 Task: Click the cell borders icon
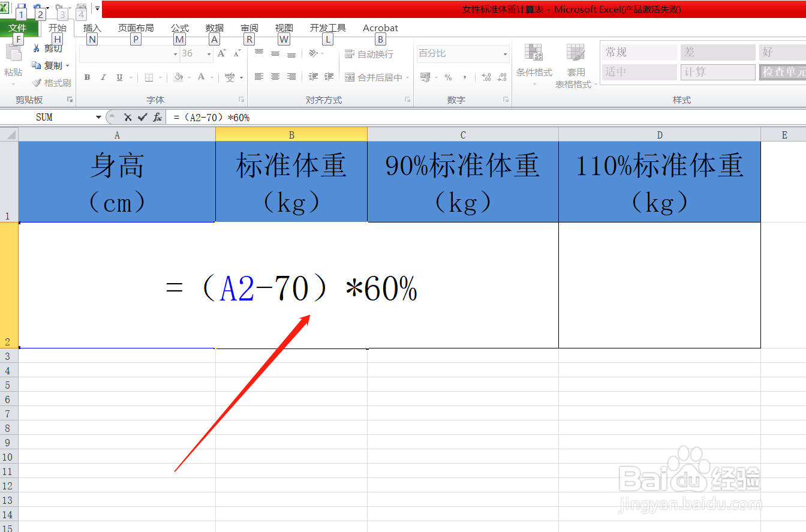pos(149,77)
